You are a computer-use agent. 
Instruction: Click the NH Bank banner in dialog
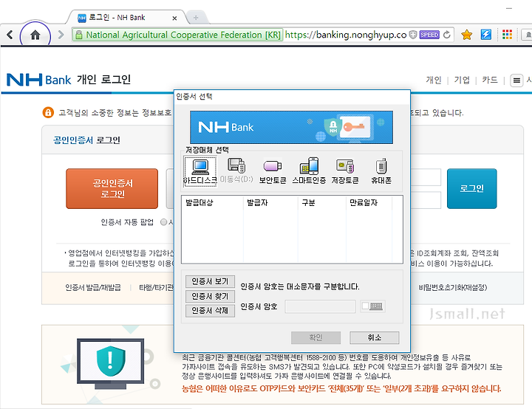coord(291,127)
